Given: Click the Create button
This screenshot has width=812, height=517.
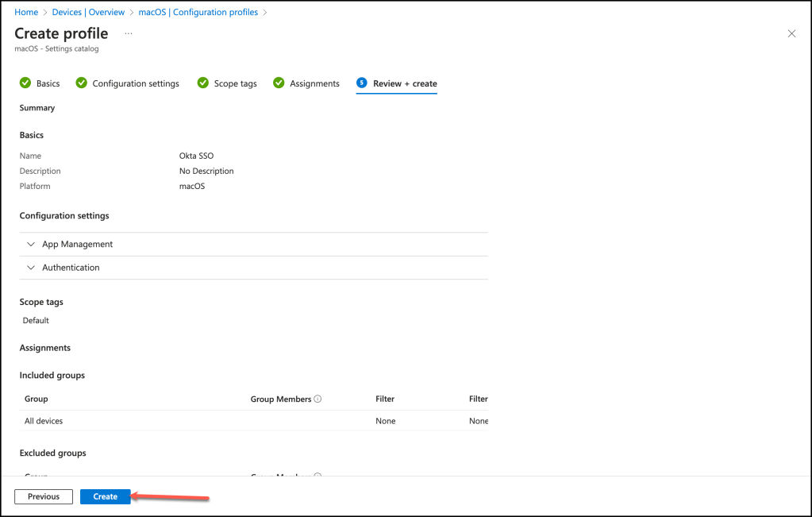Looking at the screenshot, I should point(105,496).
